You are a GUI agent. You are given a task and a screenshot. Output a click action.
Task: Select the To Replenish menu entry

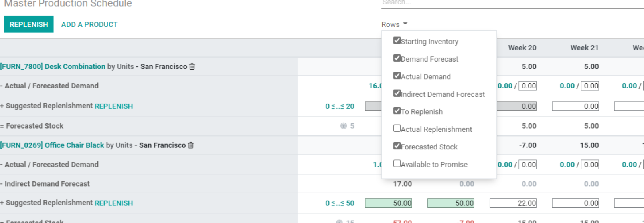point(421,112)
